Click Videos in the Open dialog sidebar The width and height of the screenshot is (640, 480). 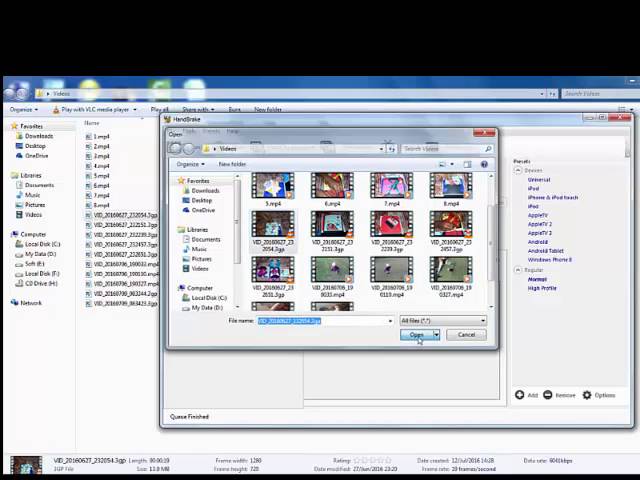point(200,269)
